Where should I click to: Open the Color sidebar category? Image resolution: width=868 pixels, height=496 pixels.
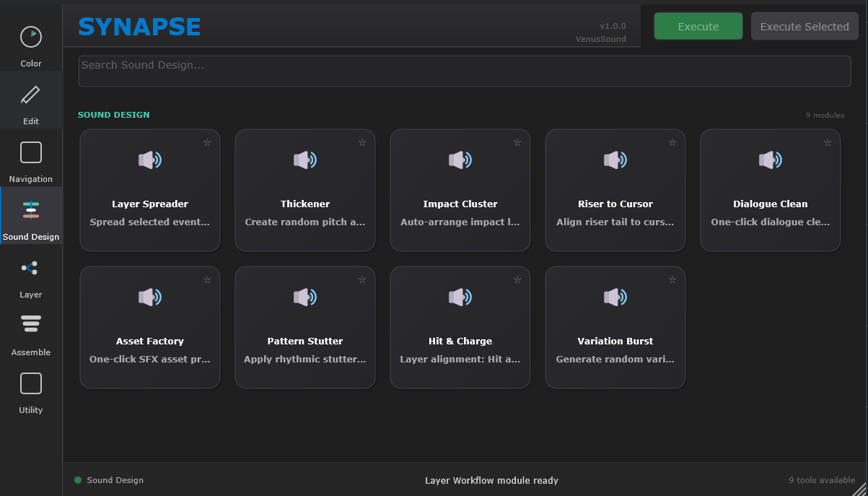pos(31,37)
